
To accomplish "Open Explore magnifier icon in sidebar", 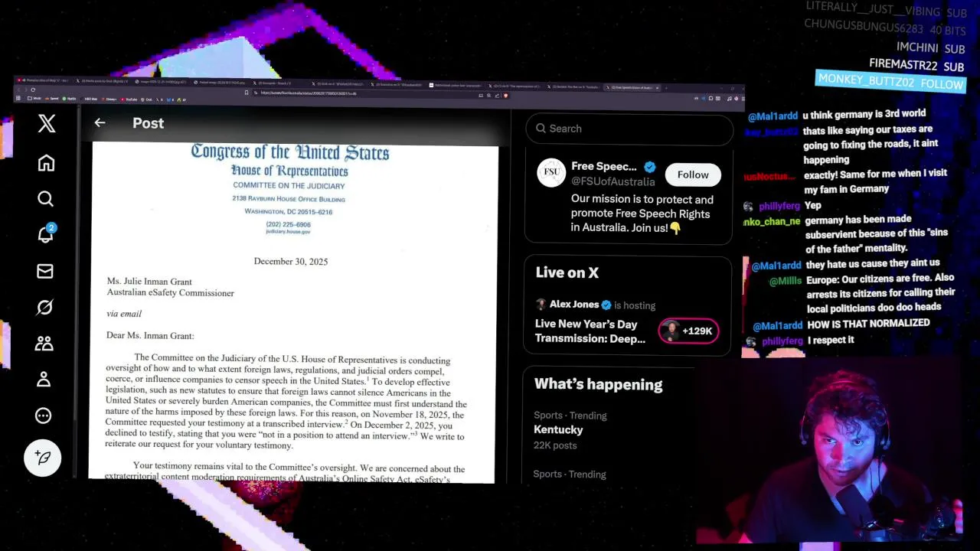I will tap(45, 199).
